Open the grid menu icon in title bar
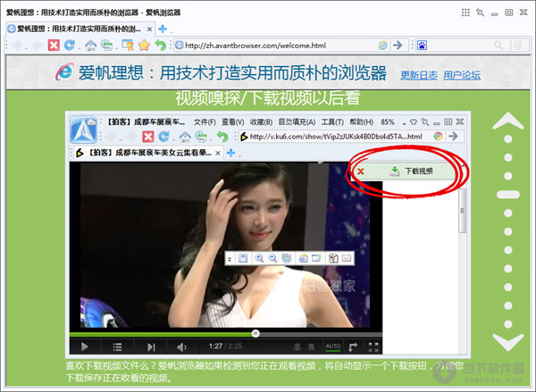The image size is (536, 392). [465, 13]
